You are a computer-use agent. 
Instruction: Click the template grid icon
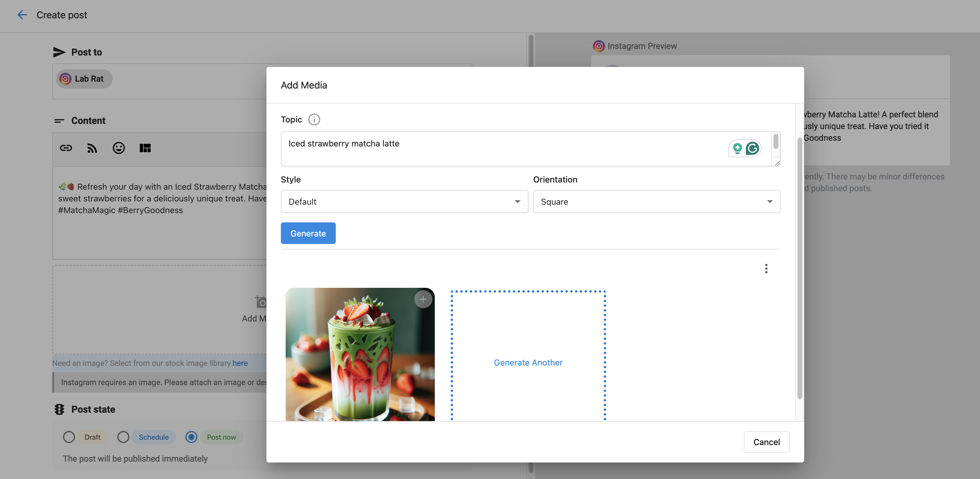[145, 148]
